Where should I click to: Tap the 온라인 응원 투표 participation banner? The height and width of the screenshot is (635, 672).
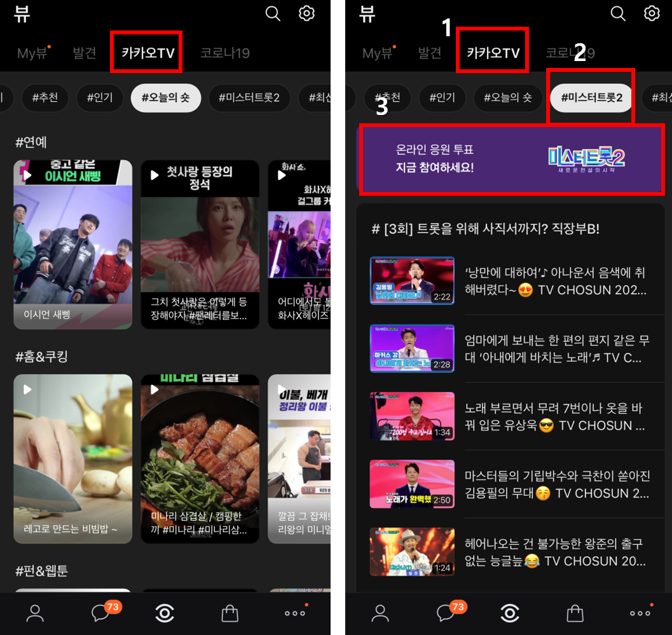(512, 159)
